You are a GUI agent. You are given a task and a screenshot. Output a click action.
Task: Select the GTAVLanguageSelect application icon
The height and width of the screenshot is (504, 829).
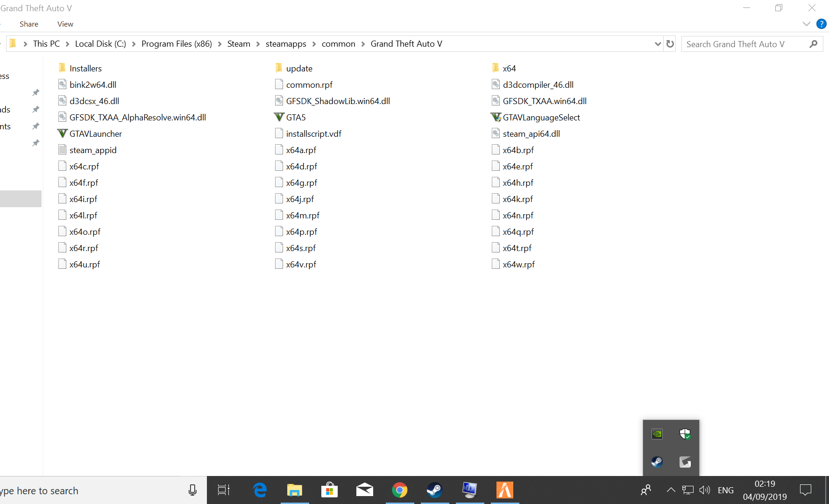tap(496, 117)
